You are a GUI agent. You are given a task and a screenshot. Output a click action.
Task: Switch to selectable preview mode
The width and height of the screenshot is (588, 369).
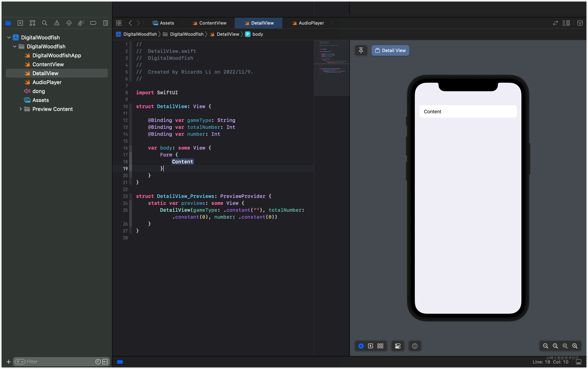pyautogui.click(x=371, y=346)
